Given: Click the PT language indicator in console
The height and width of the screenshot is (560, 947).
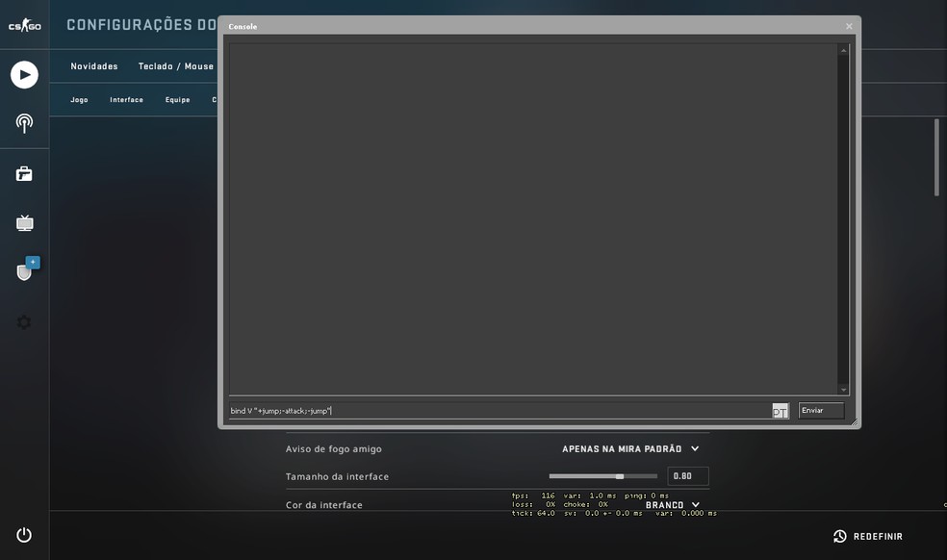Looking at the screenshot, I should click(x=780, y=412).
